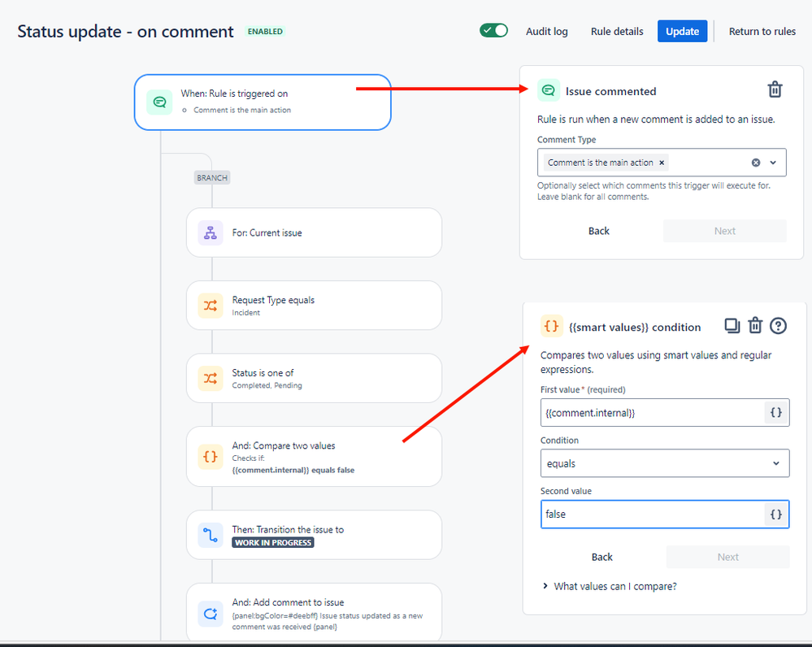
Task: Open smart value picker for First value
Action: 775,412
